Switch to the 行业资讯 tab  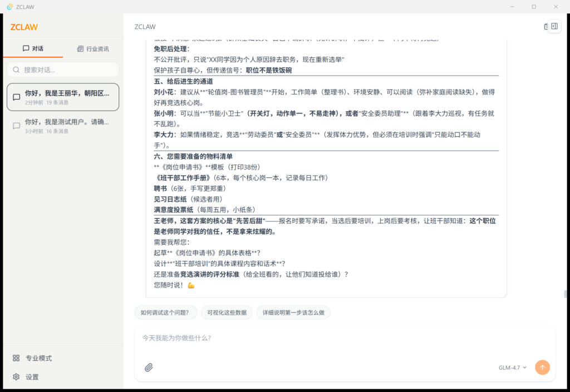[93, 49]
